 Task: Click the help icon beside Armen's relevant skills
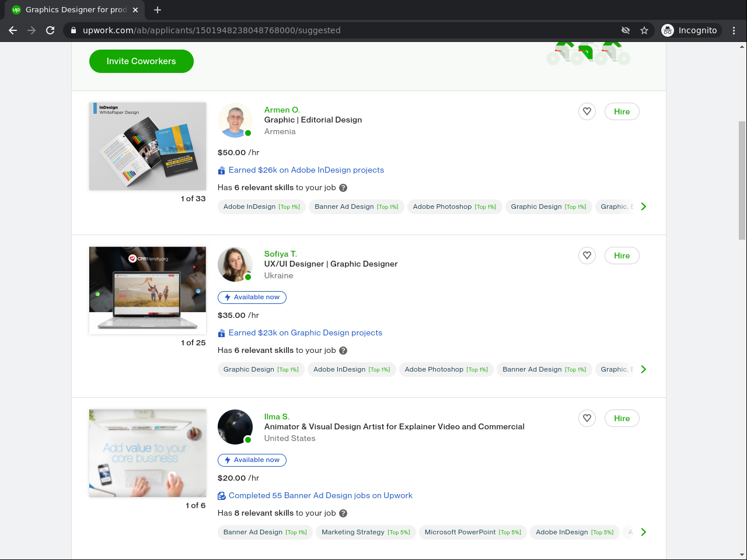click(x=343, y=188)
